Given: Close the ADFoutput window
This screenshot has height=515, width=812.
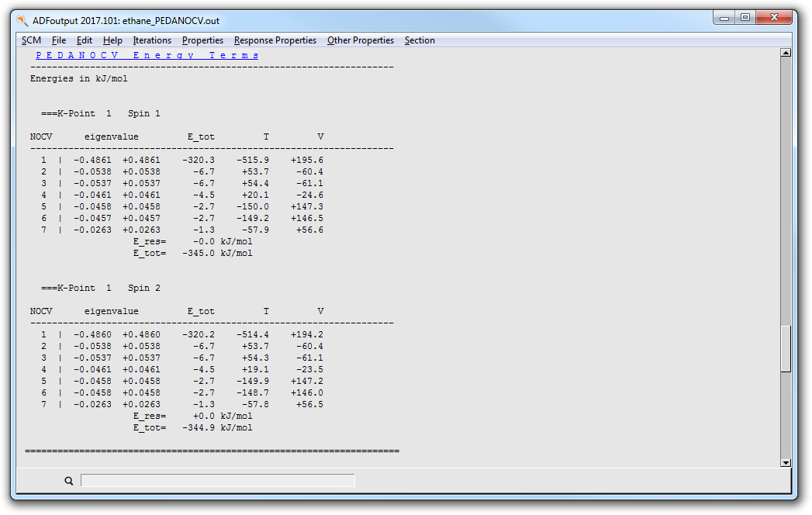Looking at the screenshot, I should (774, 18).
